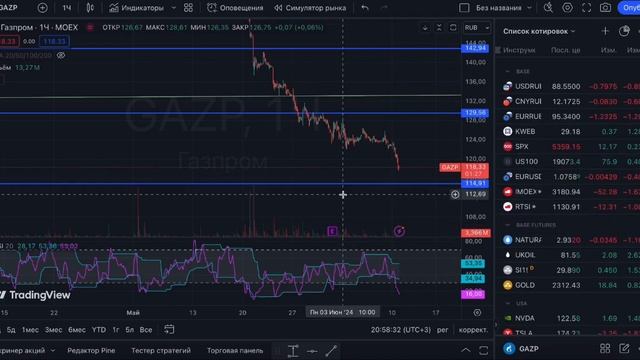The image size is (640, 360).
Task: Click the blue publish button
Action: [x=629, y=8]
